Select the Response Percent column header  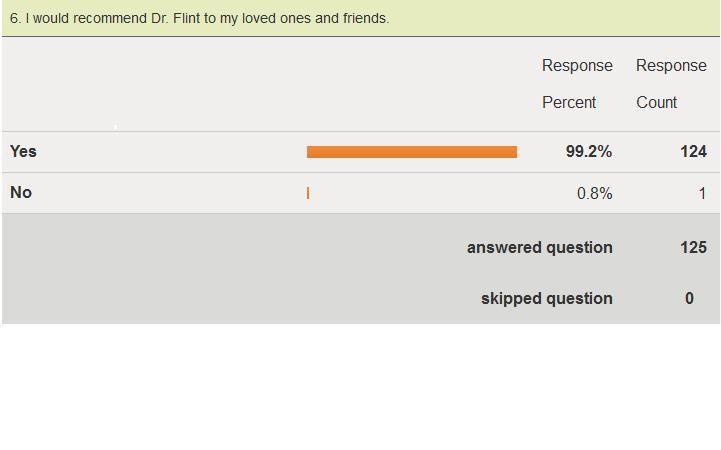pos(577,84)
